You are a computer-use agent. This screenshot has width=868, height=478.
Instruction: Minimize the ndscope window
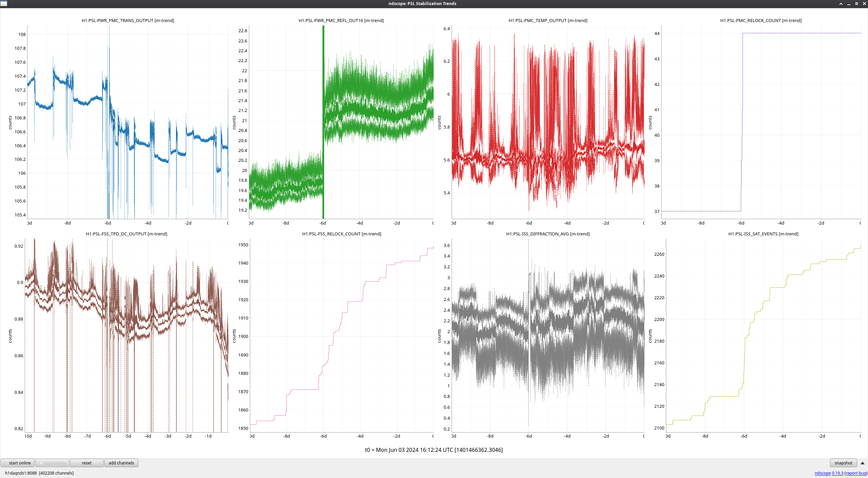[849, 4]
